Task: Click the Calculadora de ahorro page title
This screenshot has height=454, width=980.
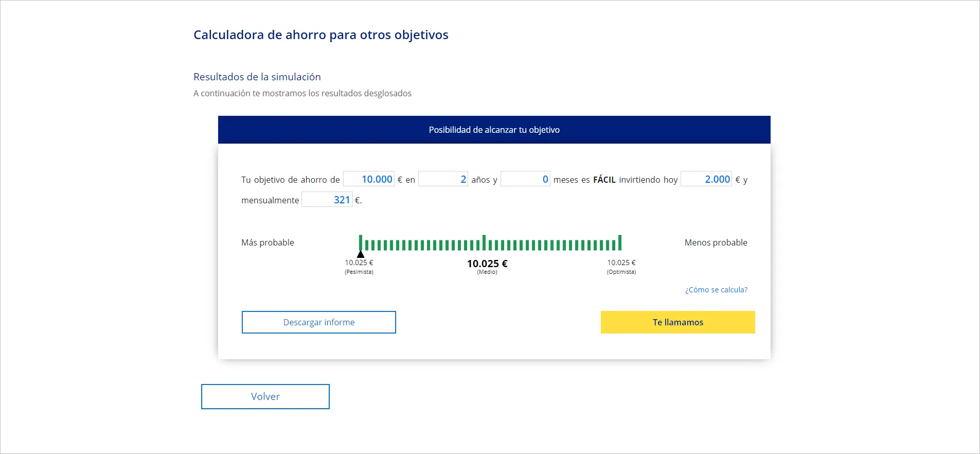Action: tap(321, 35)
